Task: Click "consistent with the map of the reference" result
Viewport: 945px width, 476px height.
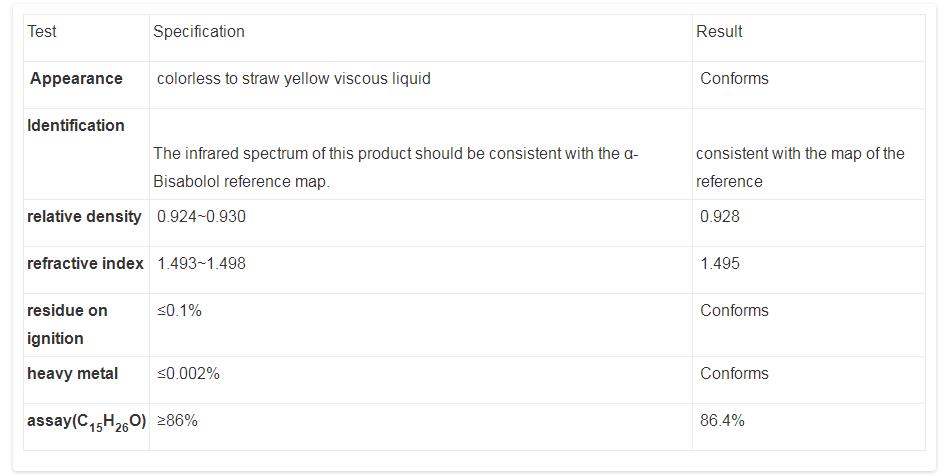Action: 800,168
